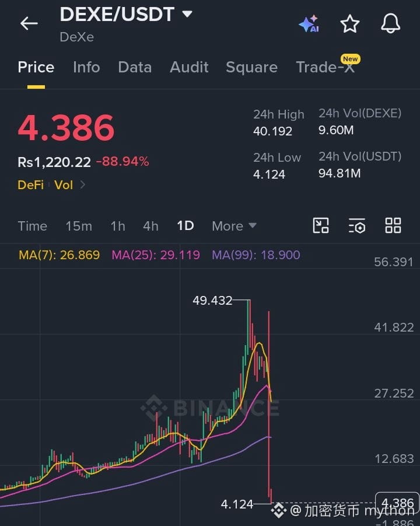The height and width of the screenshot is (526, 420).
Task: Expand the DEXE/USDT pair selector dropdown
Action: [x=187, y=14]
